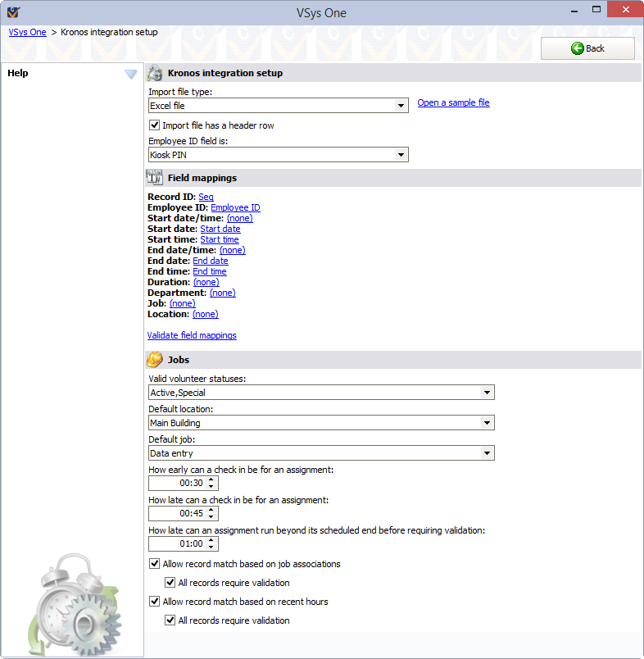Minimize the VSys One window
Image resolution: width=644 pixels, height=659 pixels.
[574, 10]
